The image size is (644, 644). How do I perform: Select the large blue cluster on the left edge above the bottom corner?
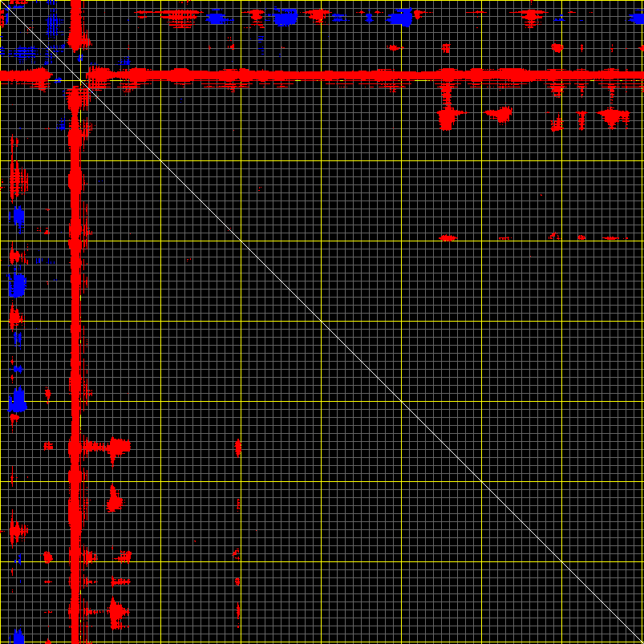click(x=17, y=399)
